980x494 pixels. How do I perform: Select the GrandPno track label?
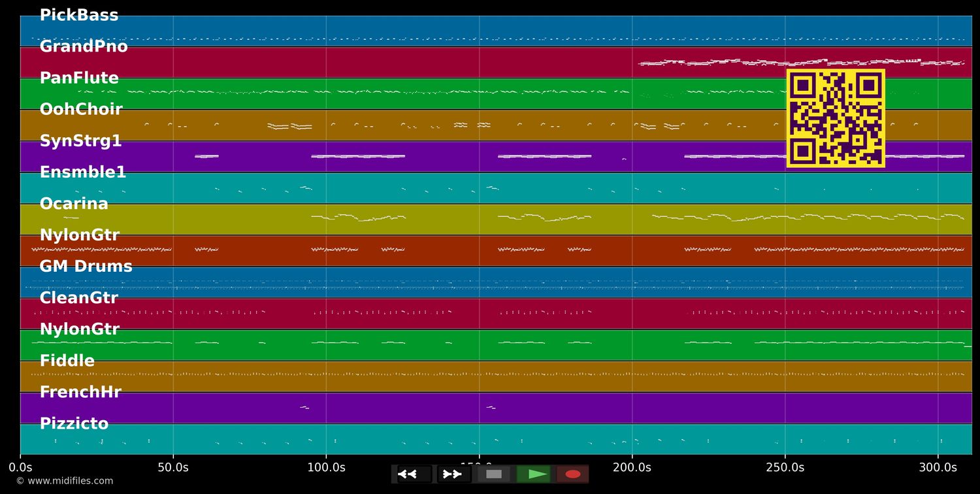coord(84,47)
